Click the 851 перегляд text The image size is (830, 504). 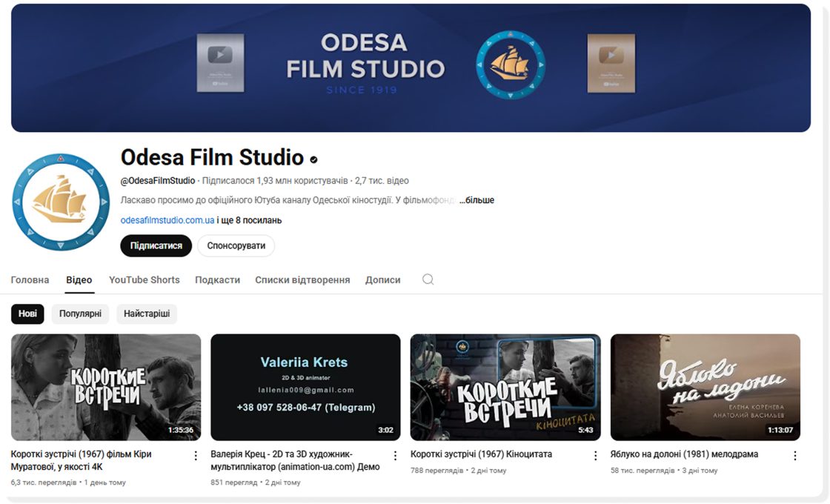coord(234,483)
